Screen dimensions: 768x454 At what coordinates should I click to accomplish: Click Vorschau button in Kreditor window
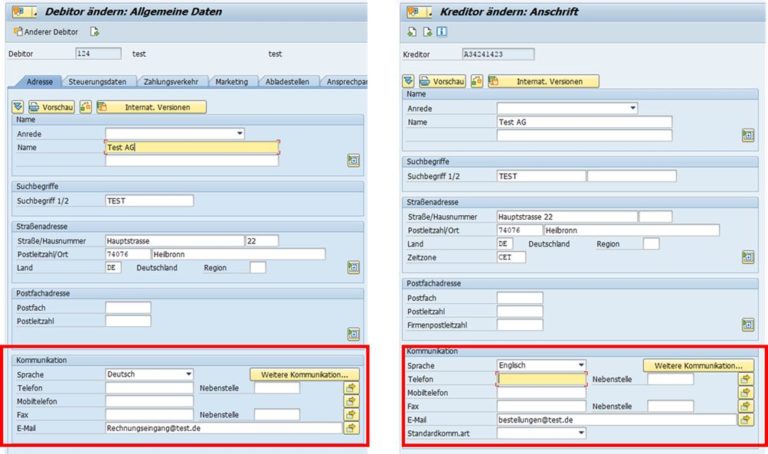point(442,81)
